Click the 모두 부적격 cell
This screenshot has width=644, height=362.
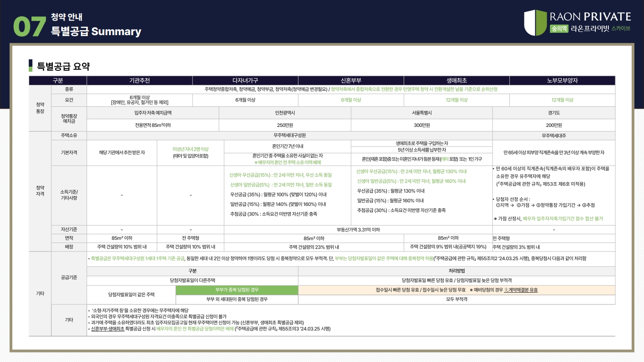[x=456, y=299]
